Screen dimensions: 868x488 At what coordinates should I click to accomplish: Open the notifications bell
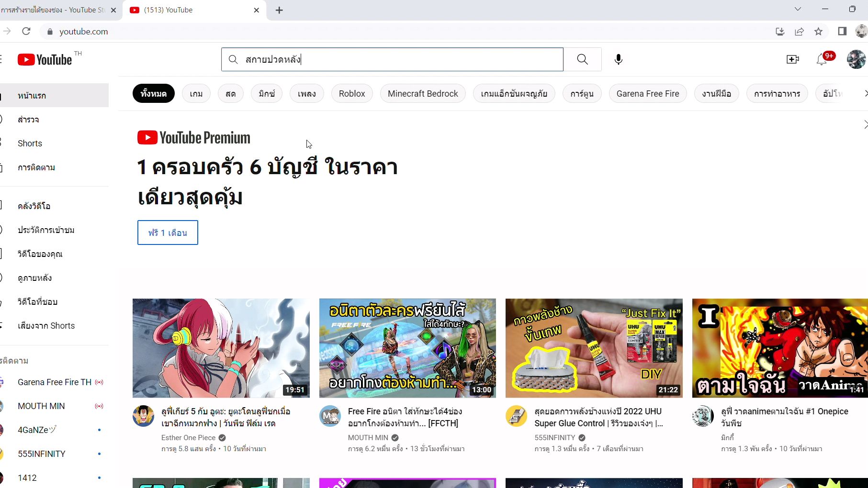[x=822, y=59]
